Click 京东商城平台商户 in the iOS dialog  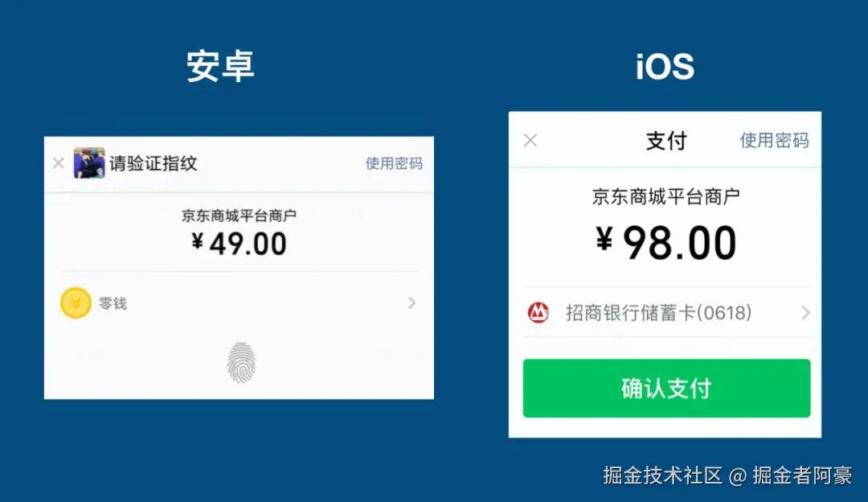pos(666,197)
